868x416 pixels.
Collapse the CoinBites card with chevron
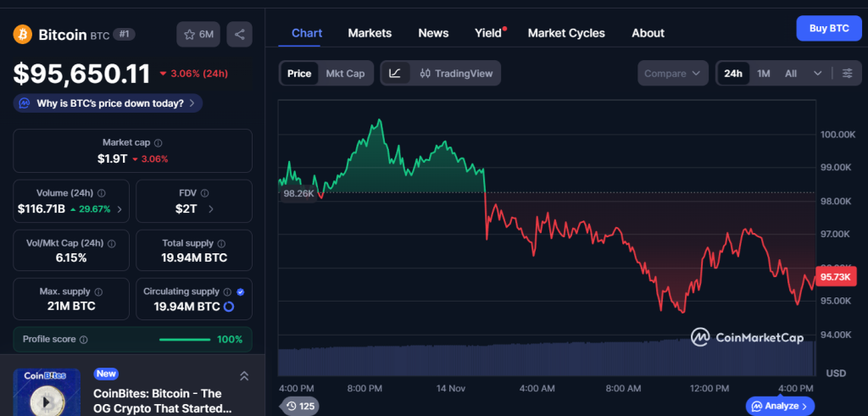[244, 376]
